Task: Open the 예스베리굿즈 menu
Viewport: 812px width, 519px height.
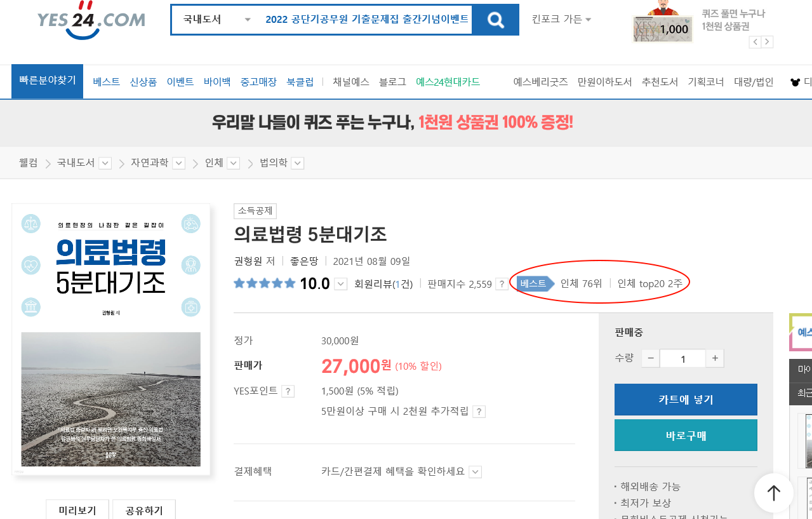Action: [541, 82]
